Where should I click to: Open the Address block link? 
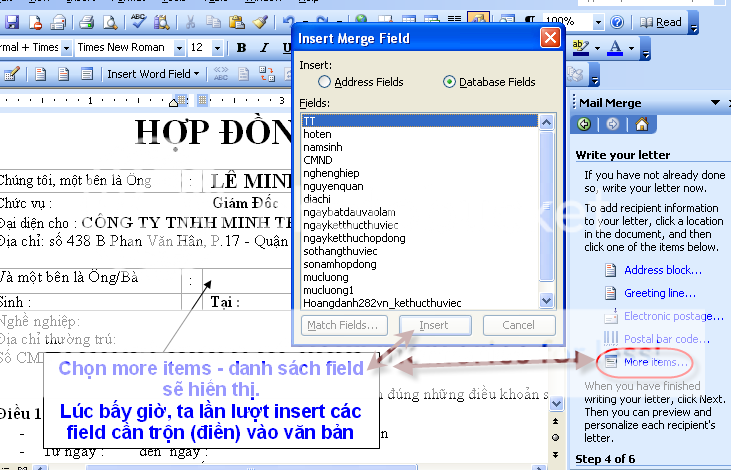[x=662, y=270]
